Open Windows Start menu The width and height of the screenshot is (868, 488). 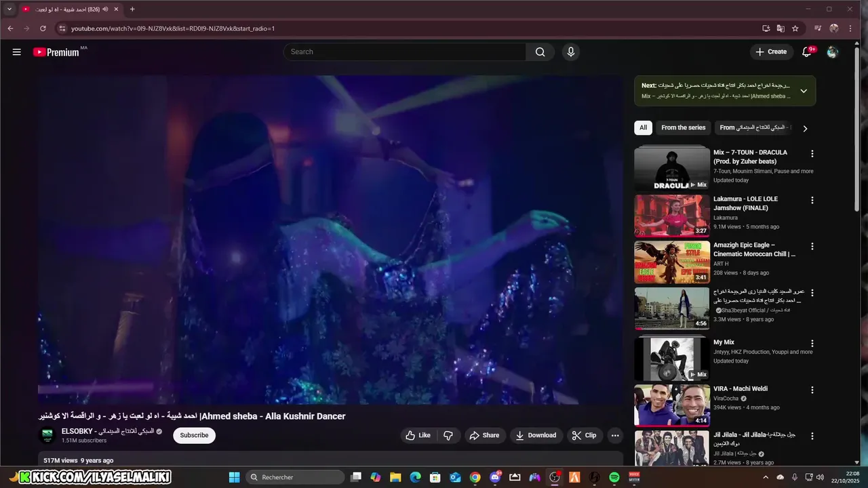point(234,477)
